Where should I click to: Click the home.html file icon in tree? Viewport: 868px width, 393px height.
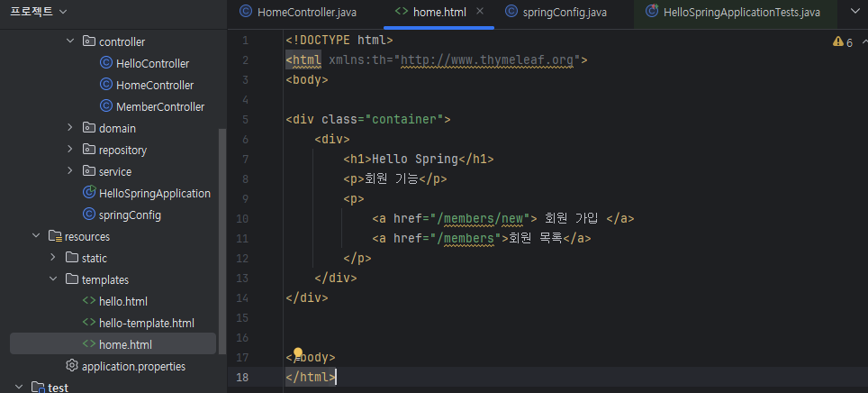pos(88,344)
